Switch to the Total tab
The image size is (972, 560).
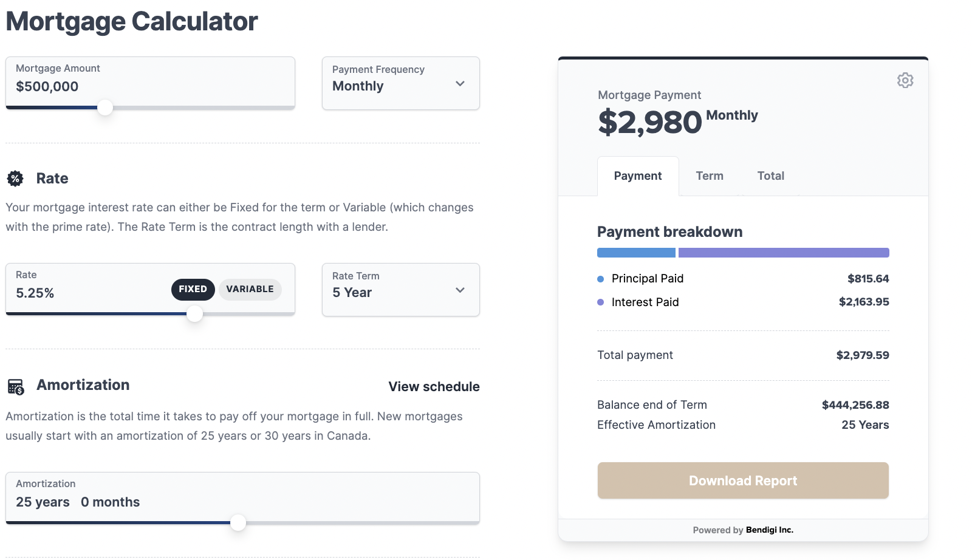[770, 176]
